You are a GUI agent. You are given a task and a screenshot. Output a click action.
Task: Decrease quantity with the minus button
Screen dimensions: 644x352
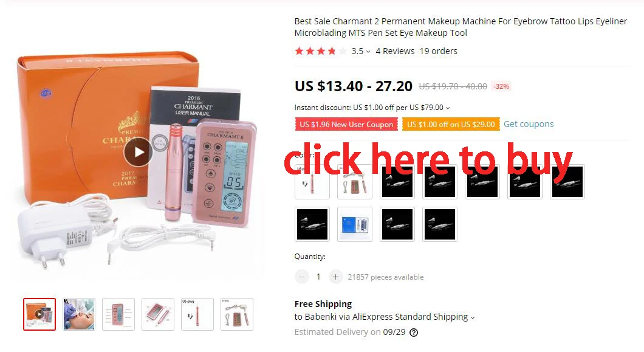301,277
